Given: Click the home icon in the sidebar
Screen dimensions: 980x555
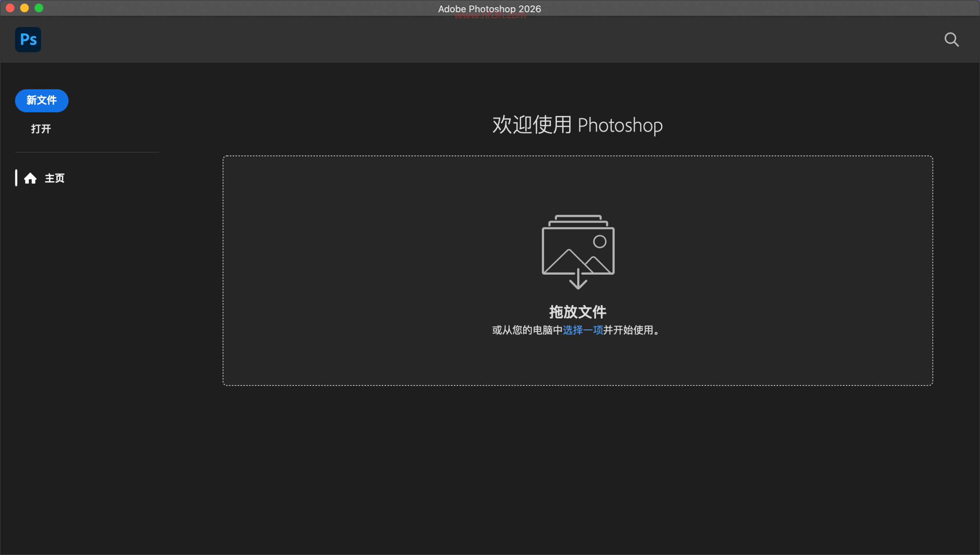Looking at the screenshot, I should coord(30,178).
